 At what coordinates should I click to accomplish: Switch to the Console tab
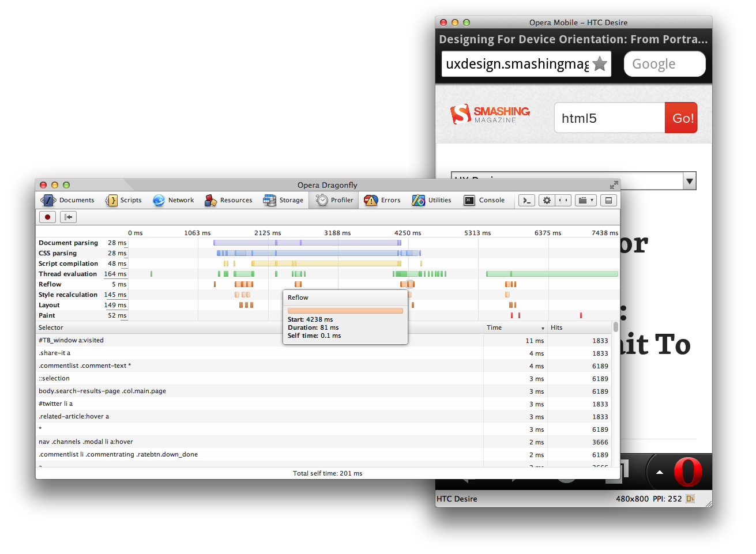pyautogui.click(x=485, y=200)
